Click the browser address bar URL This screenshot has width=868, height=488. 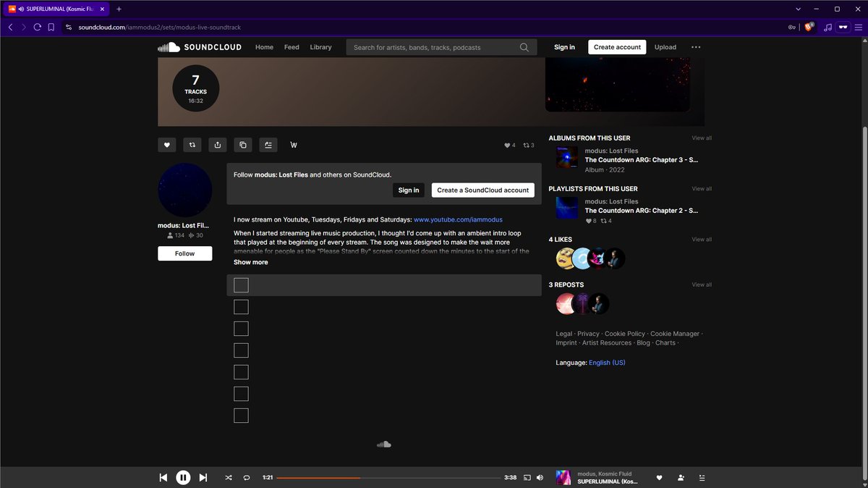click(159, 28)
